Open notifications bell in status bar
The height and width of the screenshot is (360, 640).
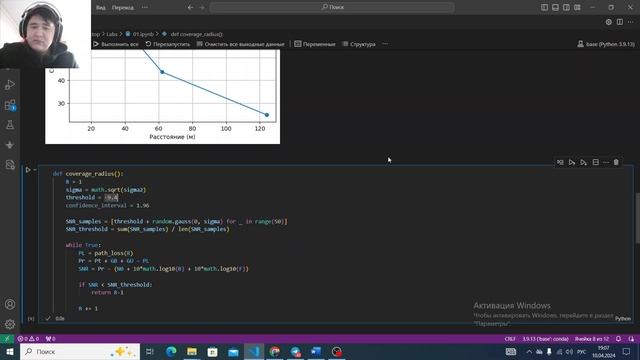(x=618, y=339)
